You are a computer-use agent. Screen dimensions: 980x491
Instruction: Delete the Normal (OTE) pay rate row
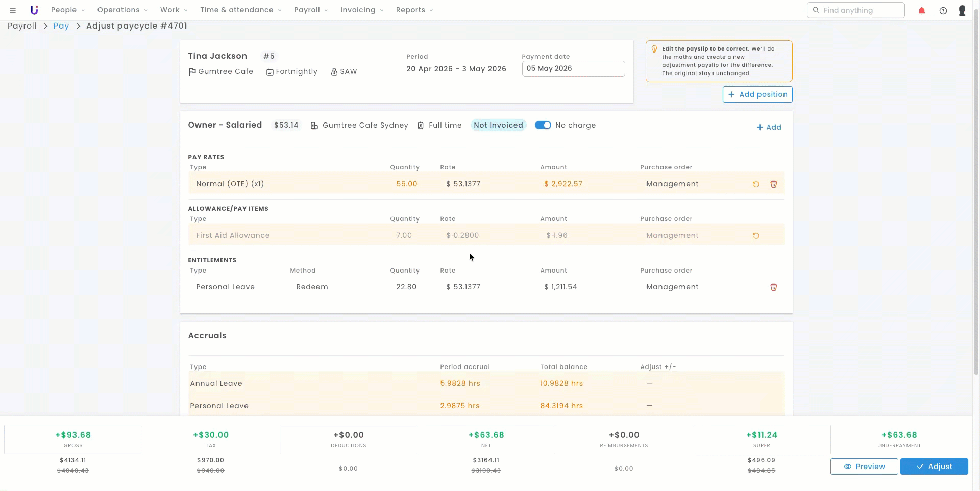point(774,184)
